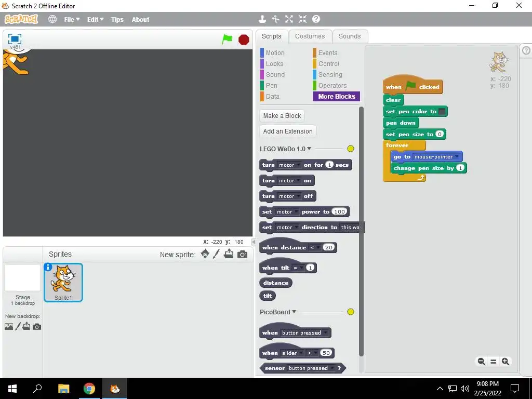Take new backdrop from camera

37,327
